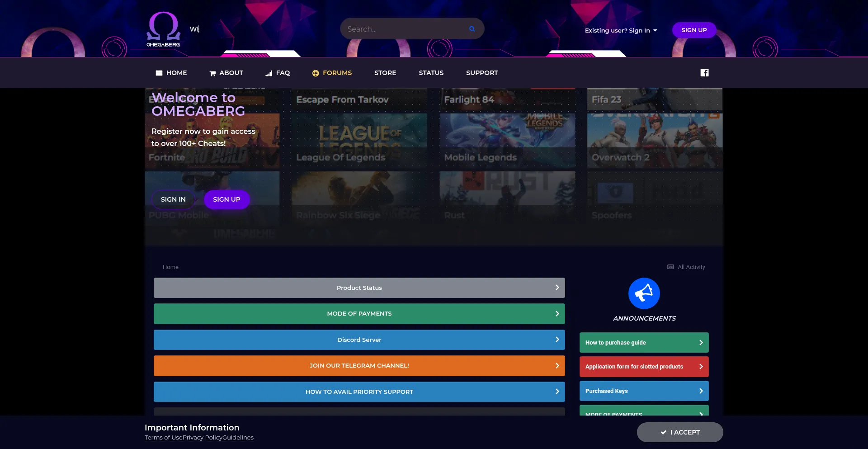Expand the green MODE OF PAYMENTS row arrow
Image resolution: width=868 pixels, height=449 pixels.
[x=557, y=314]
